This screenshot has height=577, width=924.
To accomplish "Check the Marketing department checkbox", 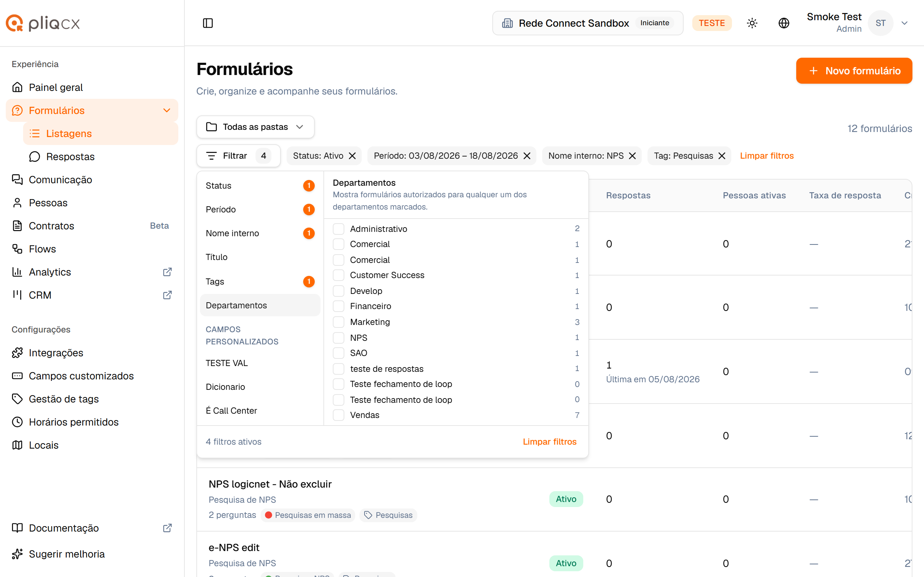I will tap(338, 322).
